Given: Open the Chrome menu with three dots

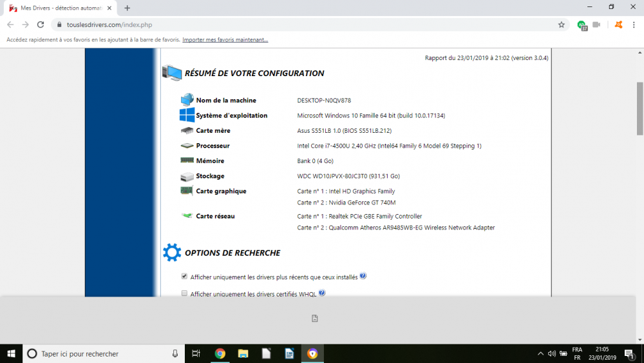Looking at the screenshot, I should 634,25.
